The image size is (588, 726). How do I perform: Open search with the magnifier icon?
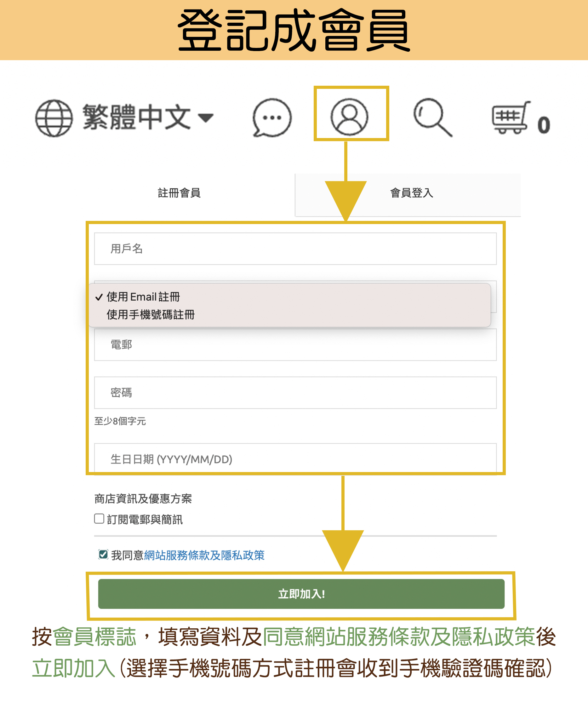pos(430,117)
